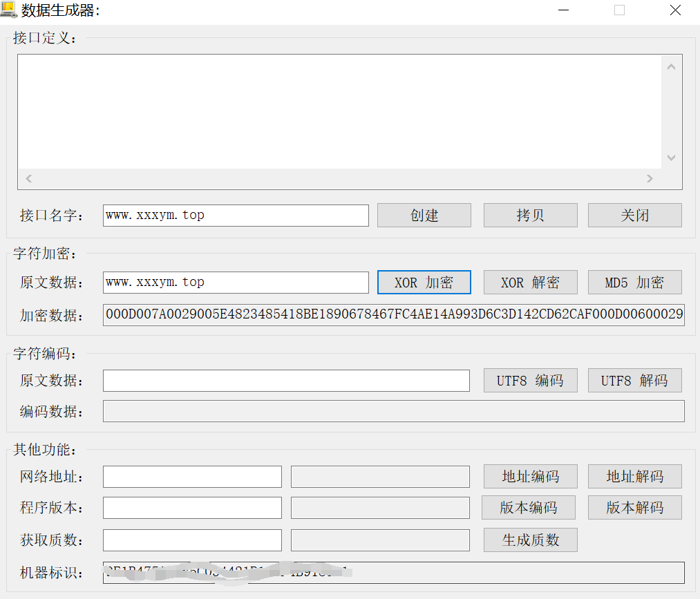Focus the 接口名字 input field
The height and width of the screenshot is (599, 700).
(236, 216)
